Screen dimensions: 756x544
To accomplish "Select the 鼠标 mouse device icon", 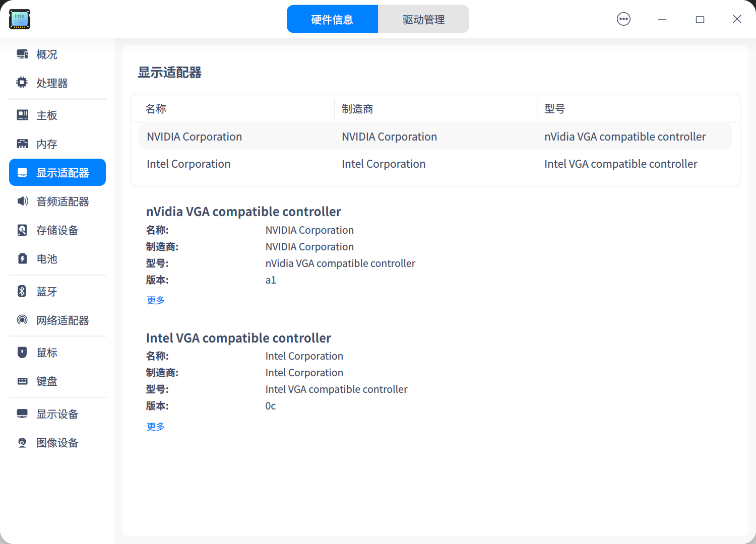I will tap(22, 352).
